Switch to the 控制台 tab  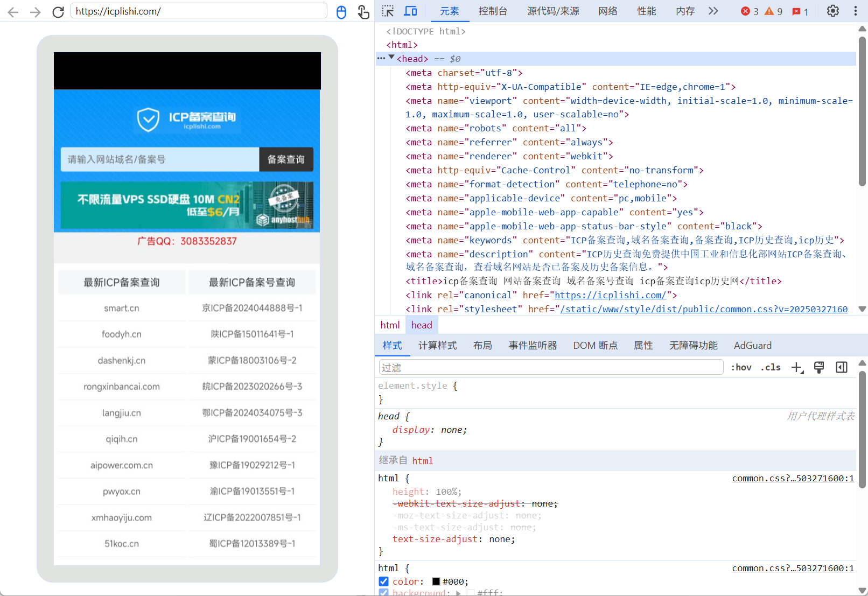click(x=493, y=11)
